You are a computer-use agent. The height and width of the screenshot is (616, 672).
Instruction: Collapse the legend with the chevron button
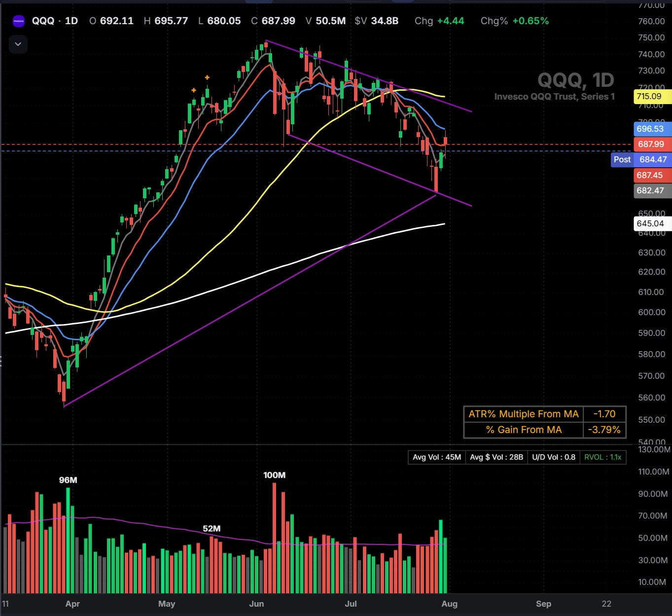[18, 44]
